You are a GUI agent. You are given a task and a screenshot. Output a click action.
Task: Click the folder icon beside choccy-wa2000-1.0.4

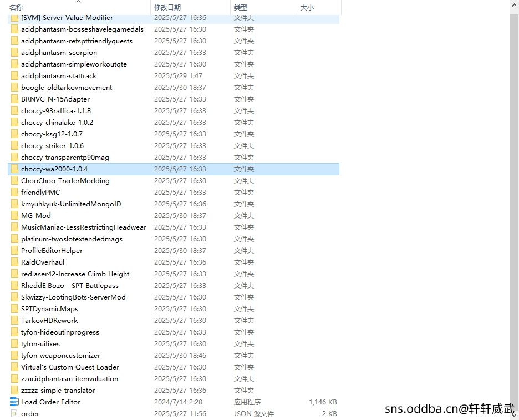tap(14, 169)
